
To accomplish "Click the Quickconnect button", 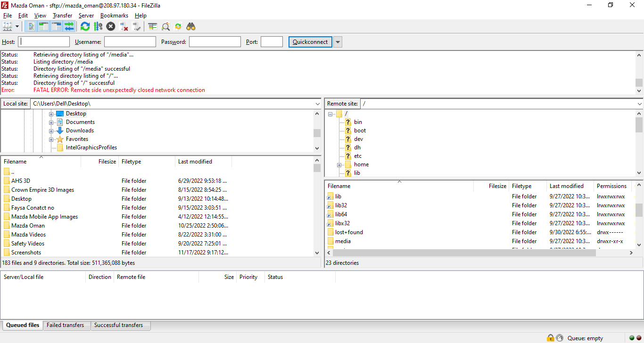I will (x=310, y=42).
